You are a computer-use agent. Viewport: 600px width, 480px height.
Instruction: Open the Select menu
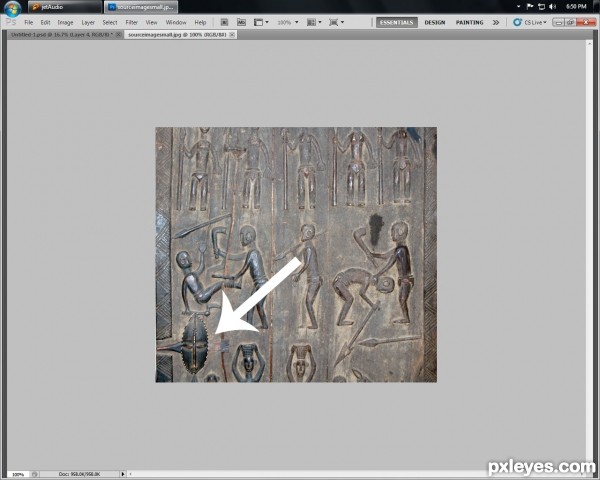click(110, 23)
